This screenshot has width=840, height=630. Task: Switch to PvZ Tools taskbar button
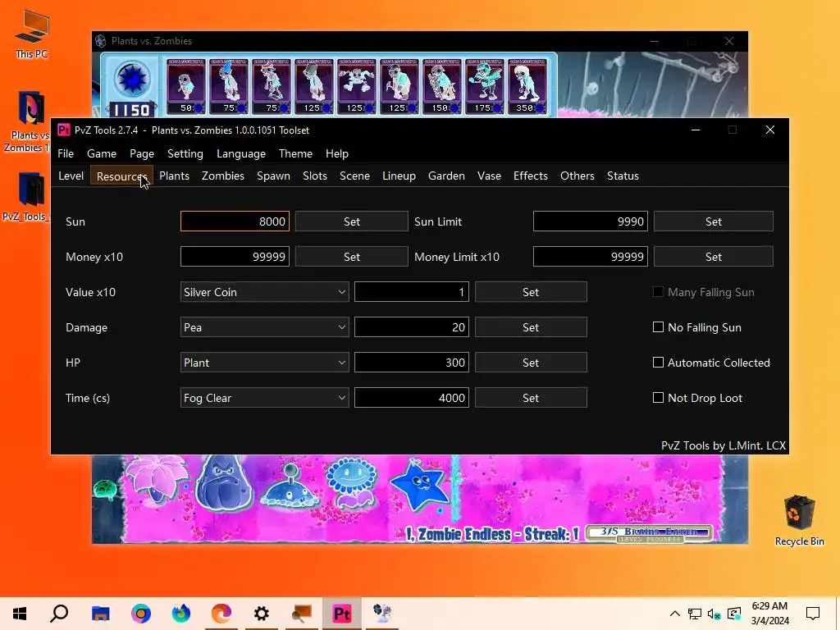(342, 614)
